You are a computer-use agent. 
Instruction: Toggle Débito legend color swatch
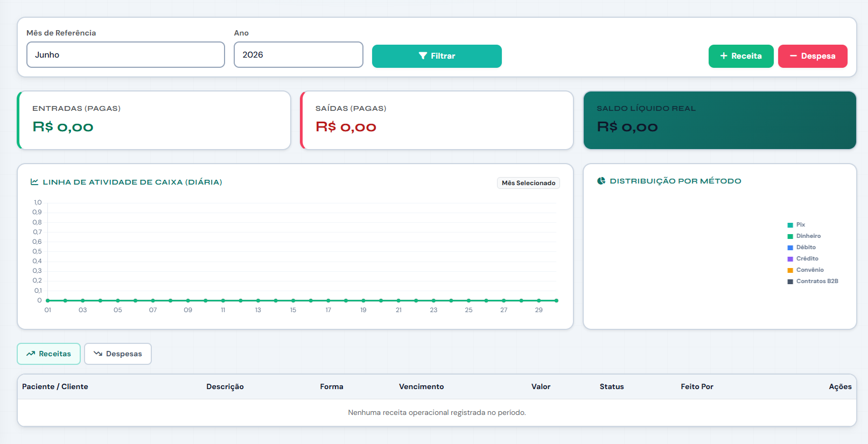pyautogui.click(x=790, y=248)
